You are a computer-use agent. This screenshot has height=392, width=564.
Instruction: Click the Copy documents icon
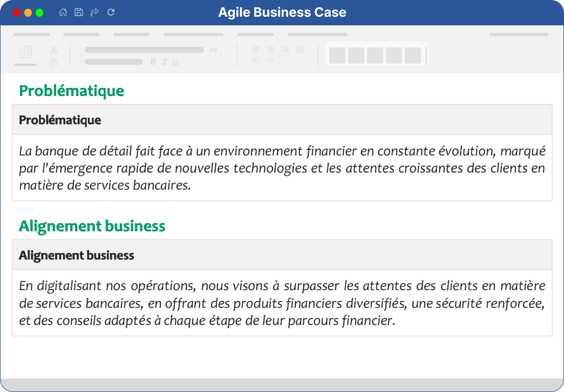[x=25, y=52]
